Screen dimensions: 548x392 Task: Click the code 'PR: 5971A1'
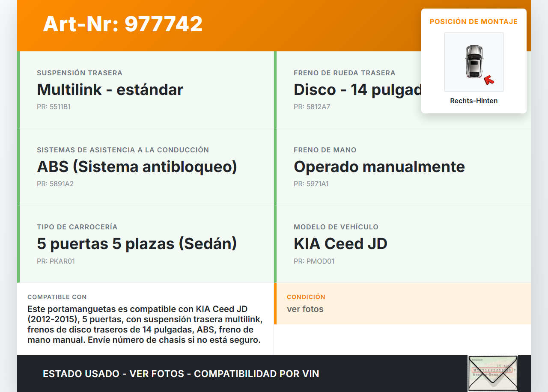311,184
